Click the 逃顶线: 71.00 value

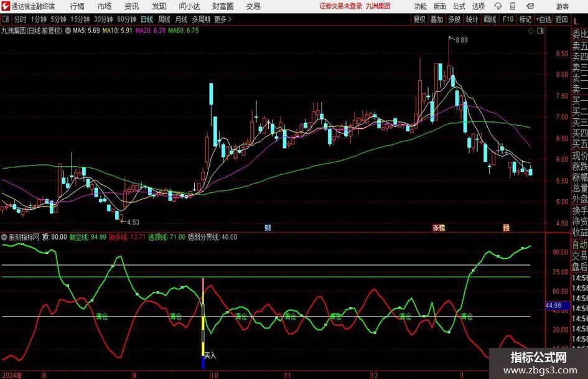167,237
